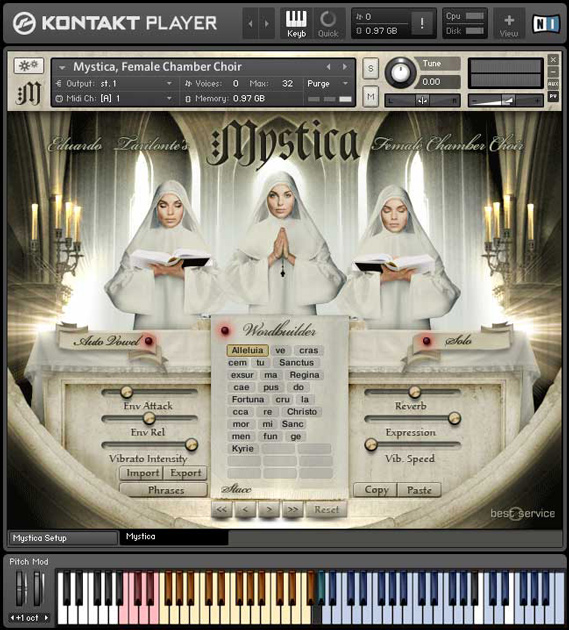Select the Alleluia word slot

point(248,350)
